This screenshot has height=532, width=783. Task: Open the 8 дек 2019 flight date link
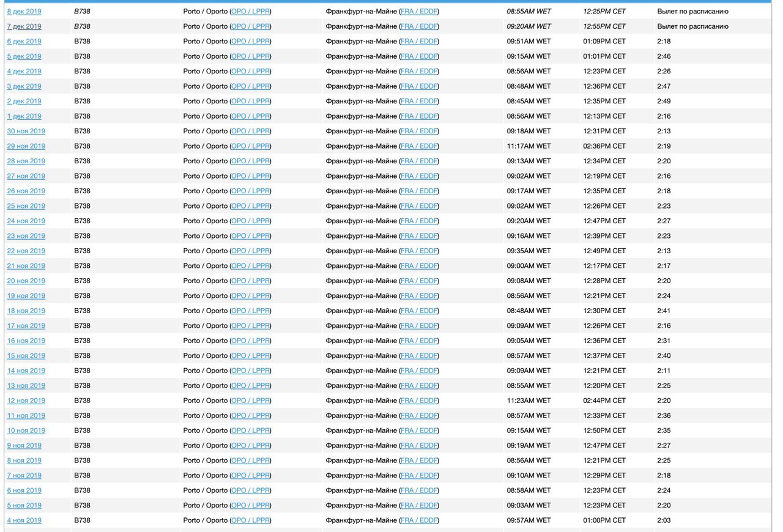point(24,12)
